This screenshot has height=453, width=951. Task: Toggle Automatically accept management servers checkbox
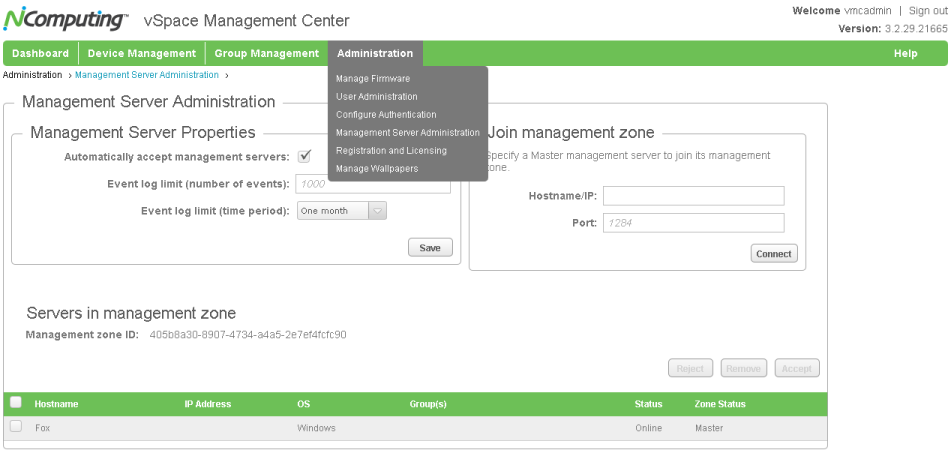[304, 156]
